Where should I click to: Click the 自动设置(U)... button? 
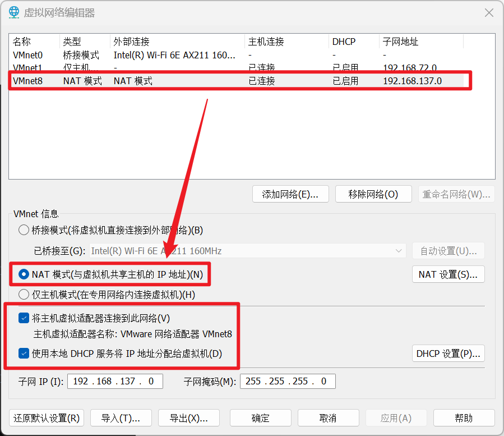pyautogui.click(x=448, y=251)
